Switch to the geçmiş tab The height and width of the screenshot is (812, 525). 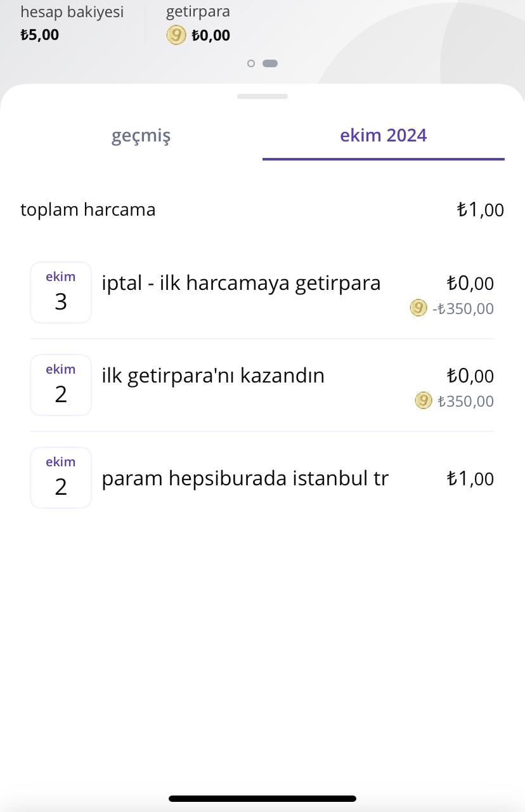tap(141, 136)
